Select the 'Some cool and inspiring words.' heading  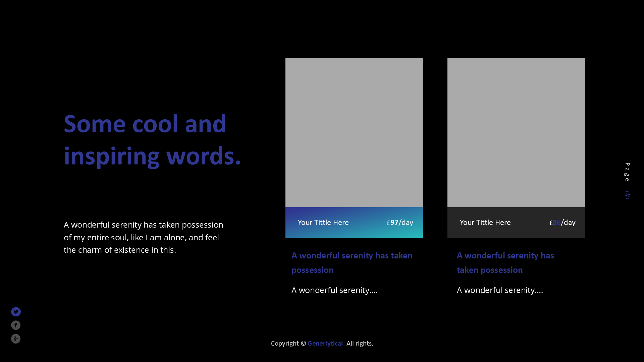coord(152,140)
